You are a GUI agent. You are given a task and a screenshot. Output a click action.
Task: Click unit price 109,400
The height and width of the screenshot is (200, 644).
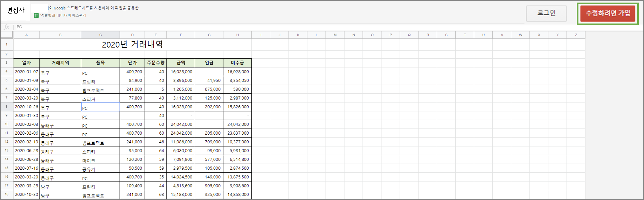(132, 186)
